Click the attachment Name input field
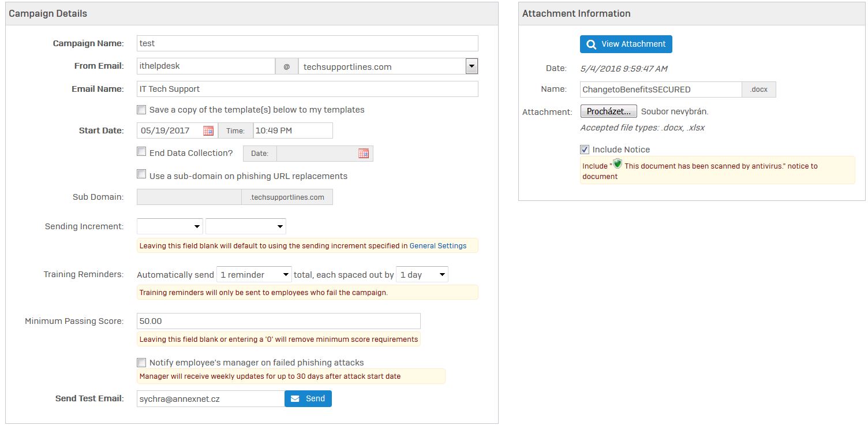 660,89
